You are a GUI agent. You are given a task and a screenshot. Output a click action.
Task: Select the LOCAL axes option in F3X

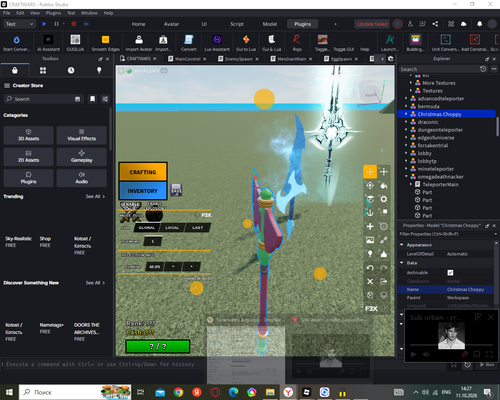pos(172,228)
